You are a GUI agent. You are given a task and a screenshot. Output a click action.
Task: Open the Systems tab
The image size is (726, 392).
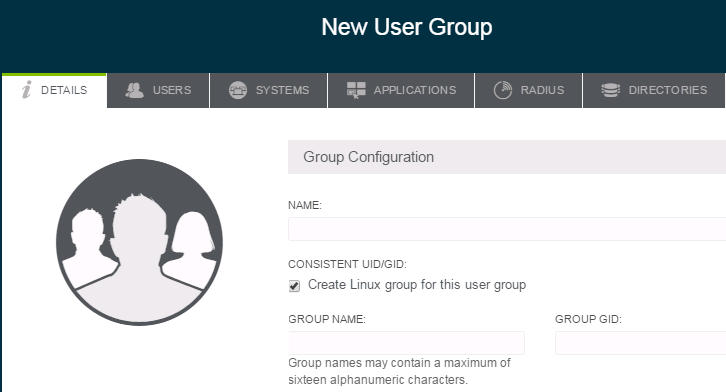269,90
